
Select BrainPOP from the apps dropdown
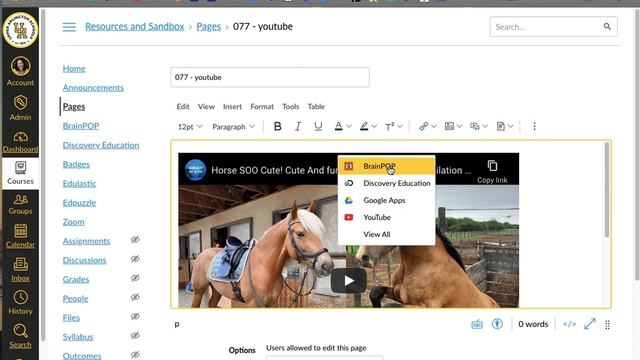click(387, 166)
